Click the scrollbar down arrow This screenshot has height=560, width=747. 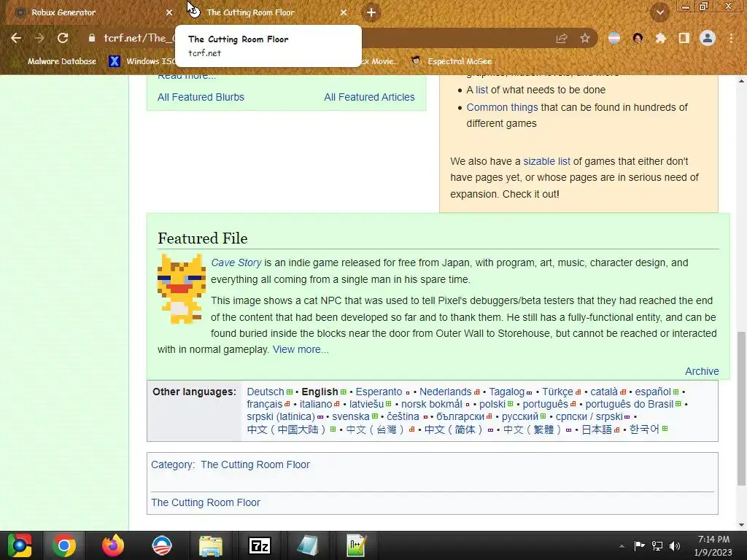741,525
